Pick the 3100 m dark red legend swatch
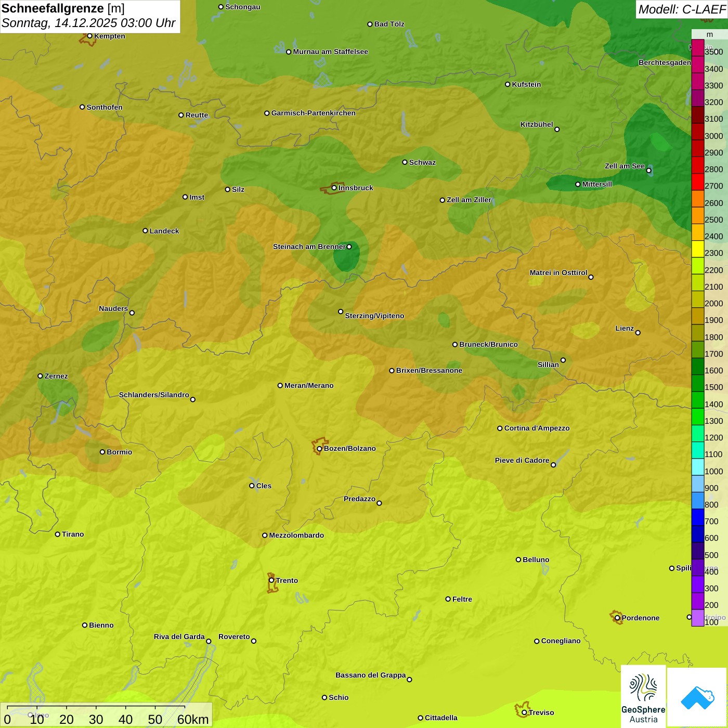This screenshot has width=728, height=728. [697, 115]
